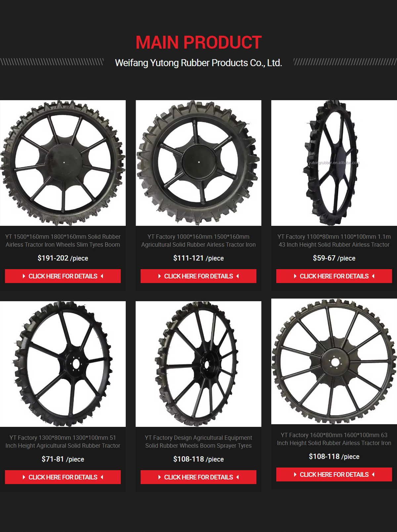Image resolution: width=397 pixels, height=532 pixels.
Task: Open the YT Factory 1000*160mm wheel image
Action: 198,163
